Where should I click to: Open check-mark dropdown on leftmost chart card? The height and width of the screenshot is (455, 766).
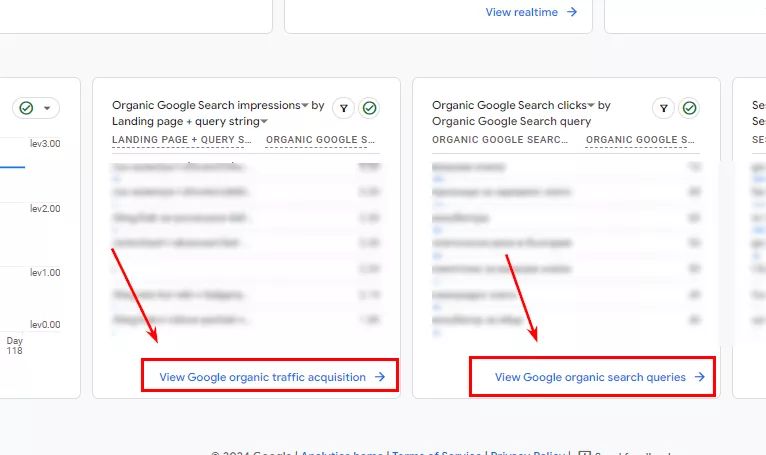(36, 108)
